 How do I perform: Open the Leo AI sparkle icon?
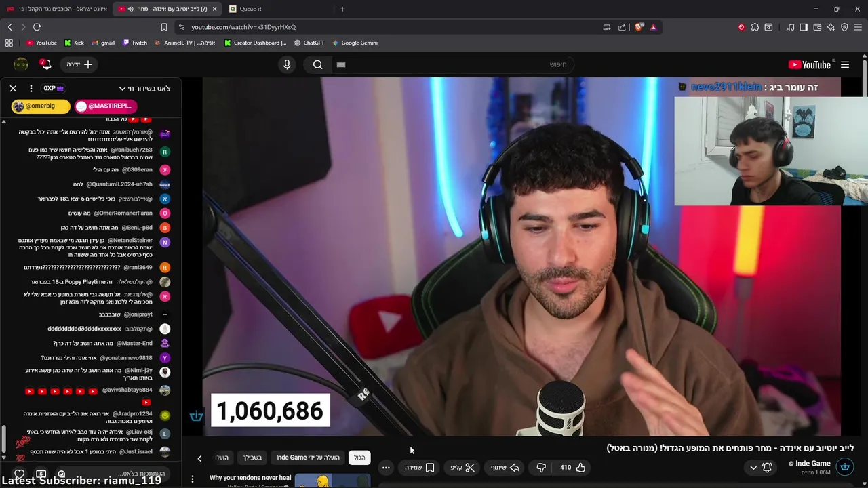[831, 27]
